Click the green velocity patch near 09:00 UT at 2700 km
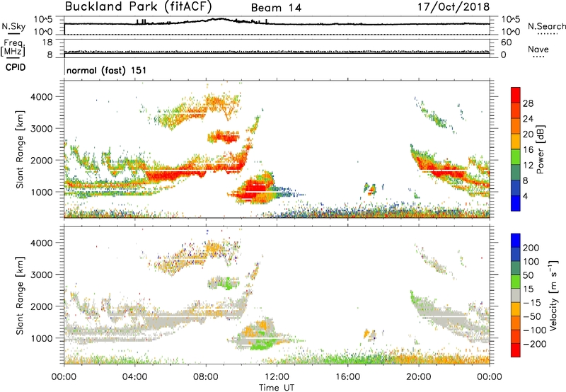 pos(226,283)
